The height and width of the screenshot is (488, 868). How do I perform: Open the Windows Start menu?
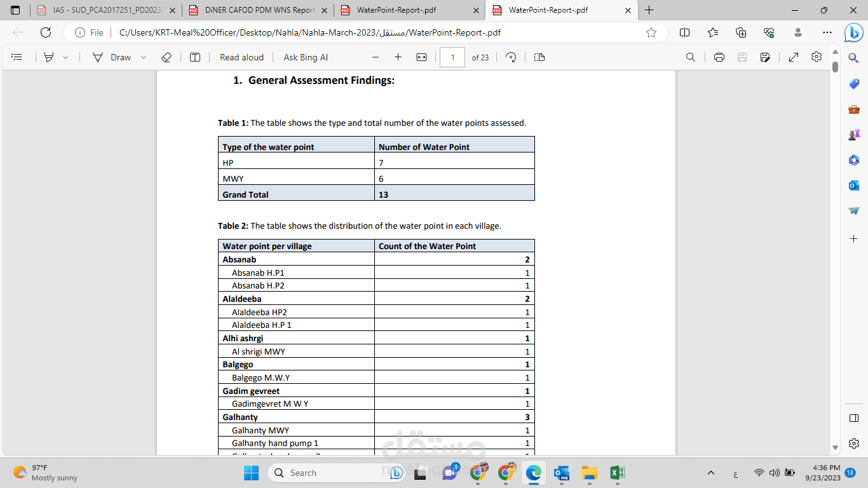(x=252, y=473)
